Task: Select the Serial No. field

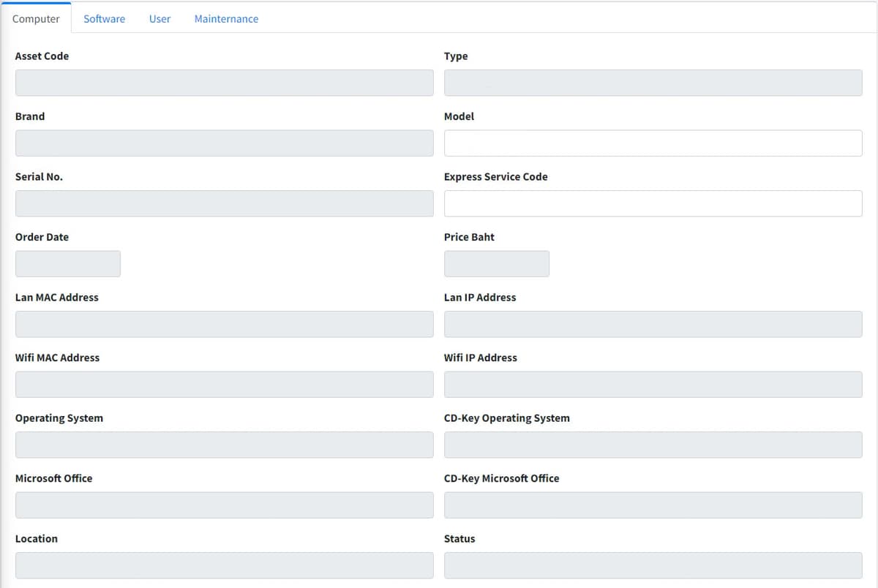Action: pos(224,203)
